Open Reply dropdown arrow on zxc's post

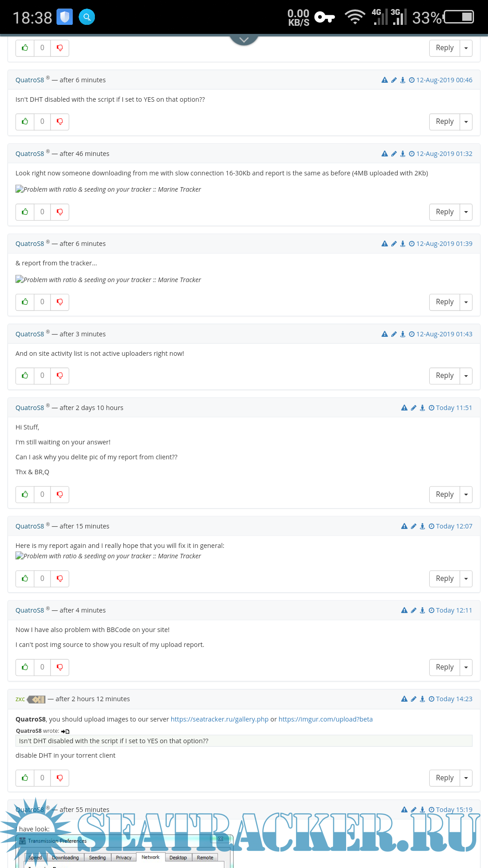pyautogui.click(x=466, y=778)
